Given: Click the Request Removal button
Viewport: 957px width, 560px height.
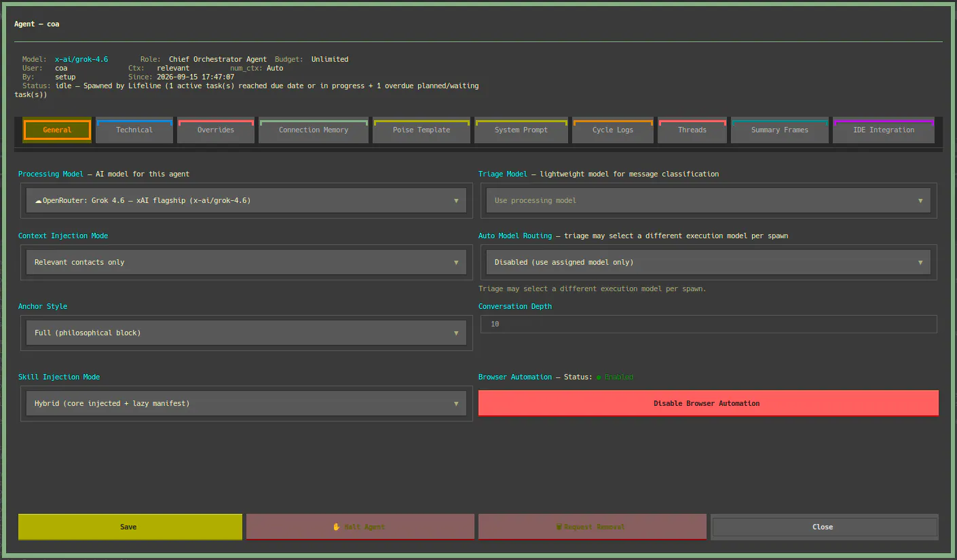Looking at the screenshot, I should pos(593,527).
